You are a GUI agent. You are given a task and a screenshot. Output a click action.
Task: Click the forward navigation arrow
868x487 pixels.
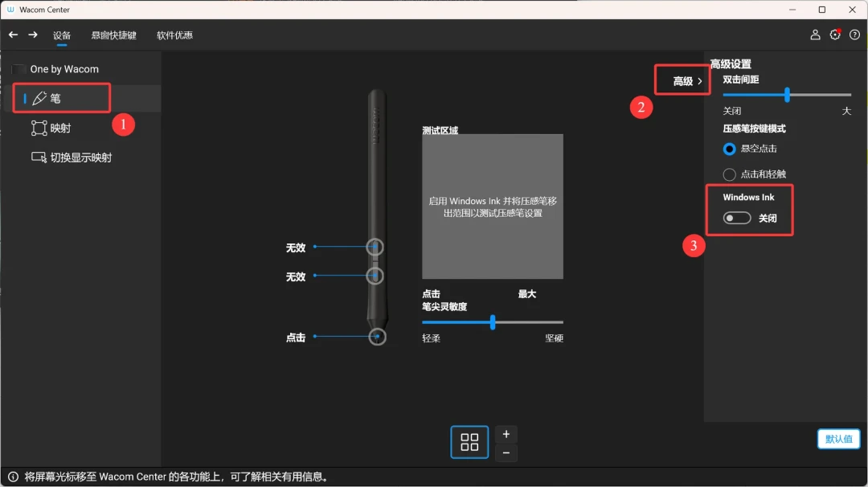pos(33,35)
